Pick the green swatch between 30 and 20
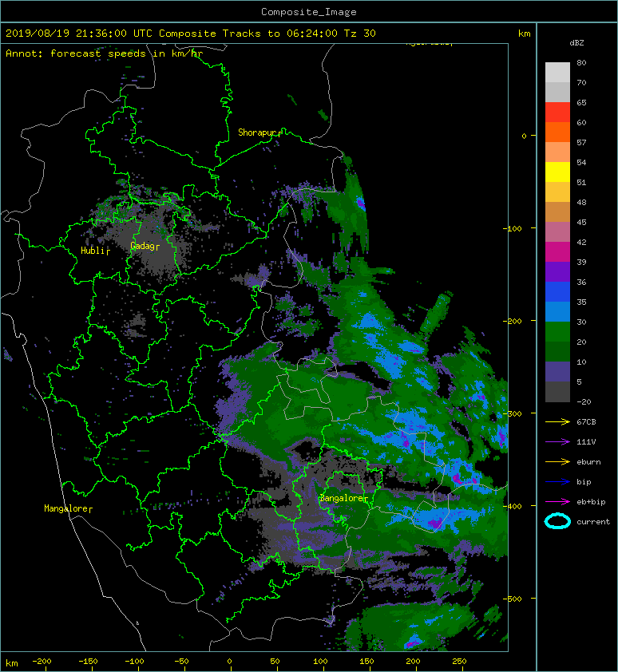618x672 pixels. point(557,332)
